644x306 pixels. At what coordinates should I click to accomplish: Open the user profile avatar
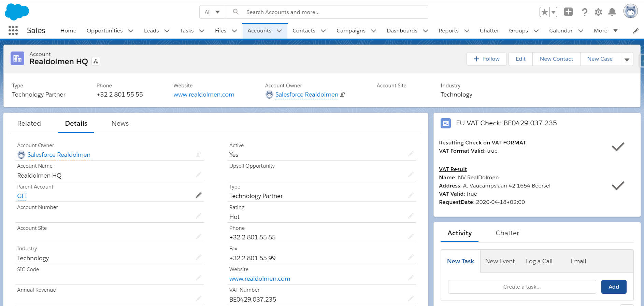[630, 11]
